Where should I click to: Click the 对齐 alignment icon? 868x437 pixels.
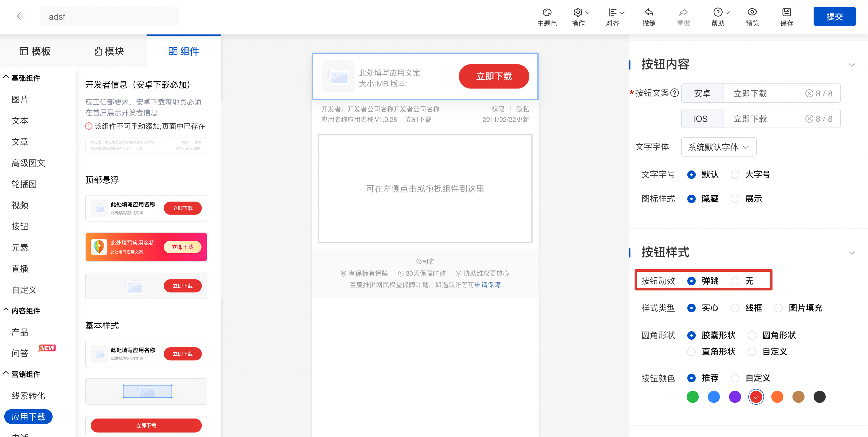(613, 16)
